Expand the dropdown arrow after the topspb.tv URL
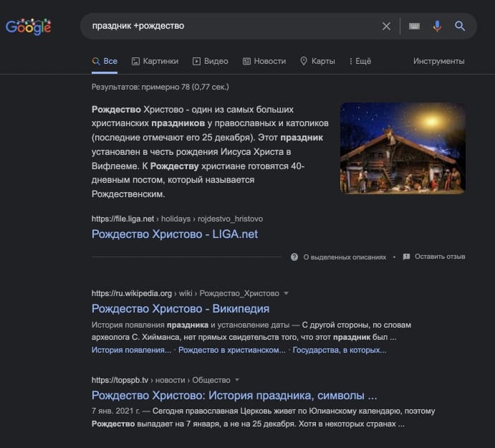This screenshot has height=448, width=495. click(x=237, y=380)
